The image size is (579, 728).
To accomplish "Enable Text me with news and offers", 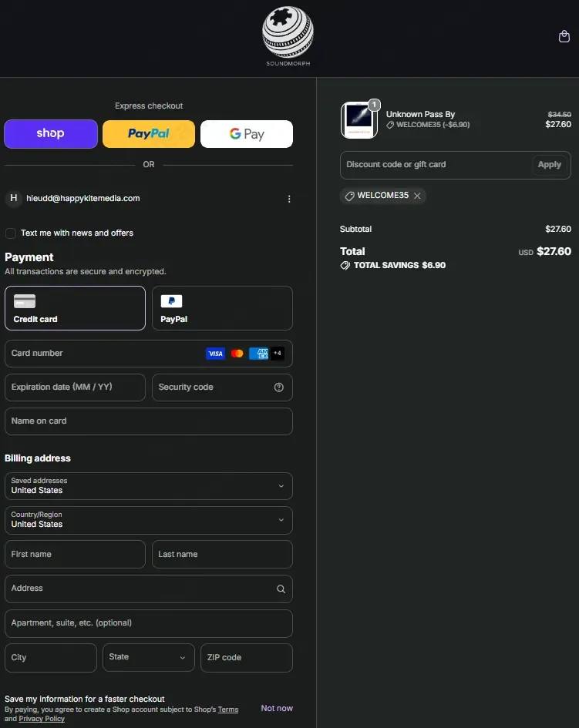I will point(11,233).
